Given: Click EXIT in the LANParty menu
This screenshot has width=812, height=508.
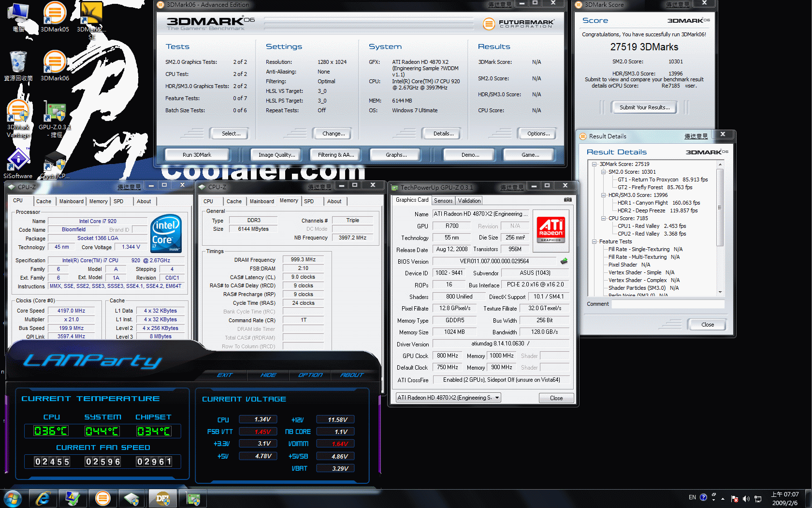Looking at the screenshot, I should [x=225, y=375].
